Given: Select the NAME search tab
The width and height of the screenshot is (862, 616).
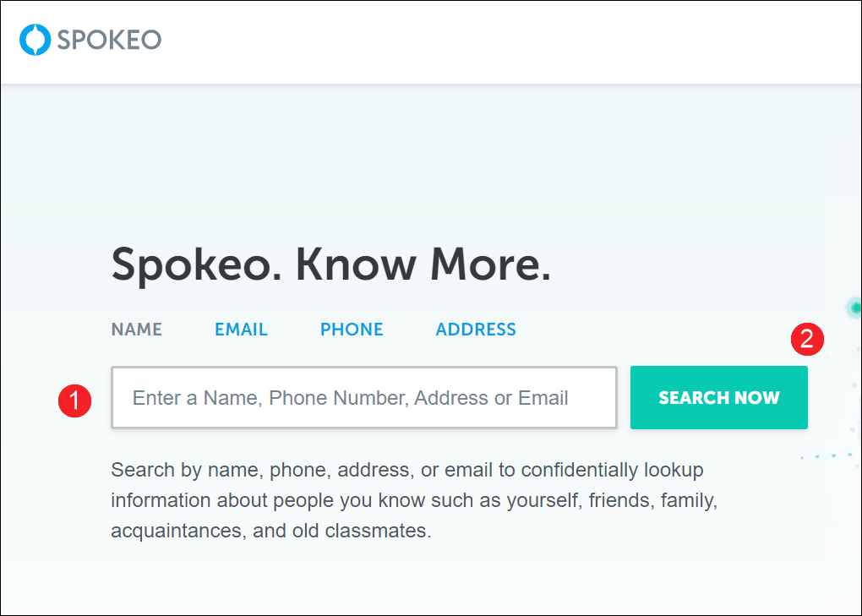Looking at the screenshot, I should tap(137, 330).
